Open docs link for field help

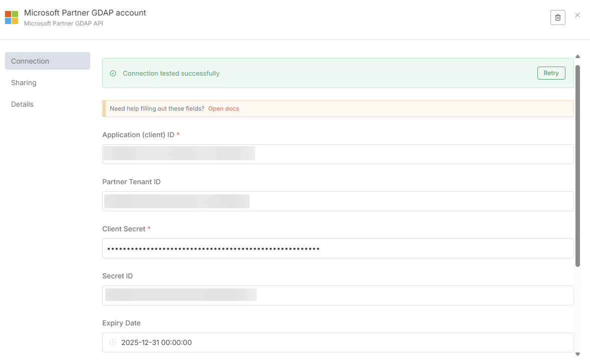[224, 109]
